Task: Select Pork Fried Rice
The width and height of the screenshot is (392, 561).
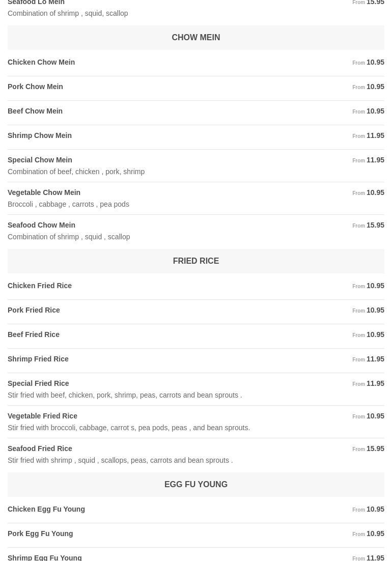Action: [x=34, y=310]
